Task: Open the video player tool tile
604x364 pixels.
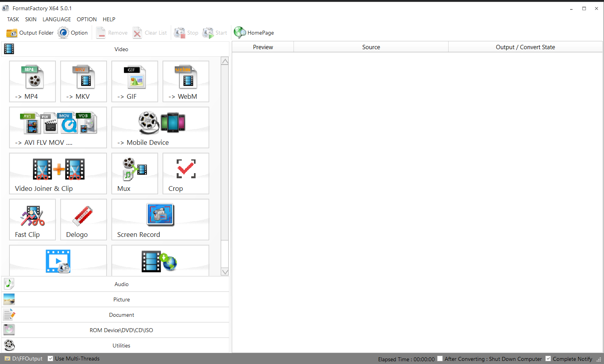Action: [x=58, y=261]
